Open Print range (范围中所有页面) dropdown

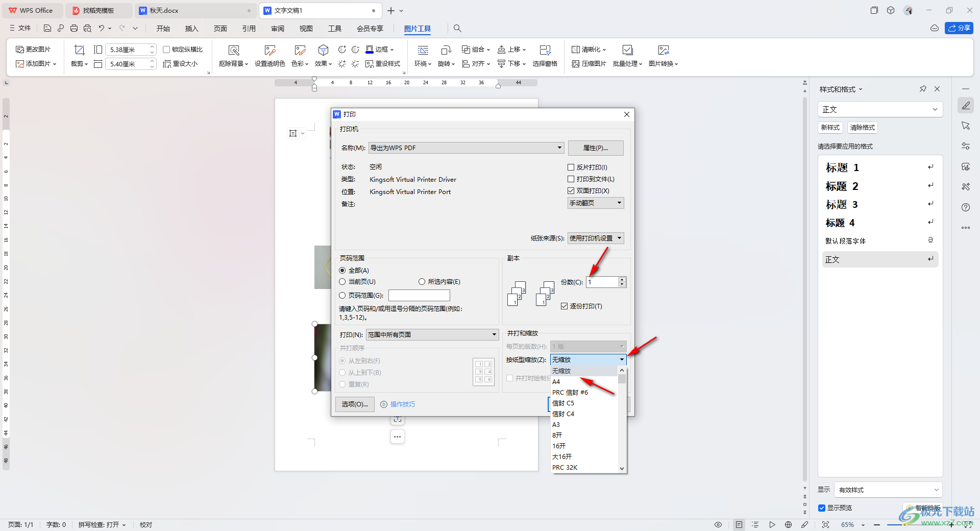(x=432, y=335)
